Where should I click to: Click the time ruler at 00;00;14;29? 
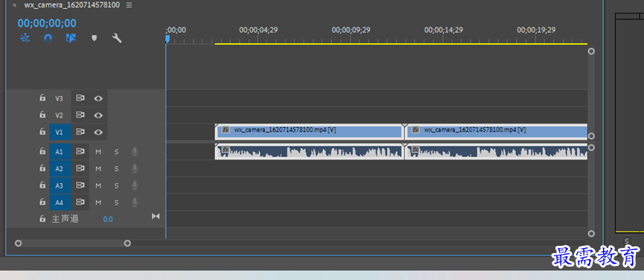point(443,30)
